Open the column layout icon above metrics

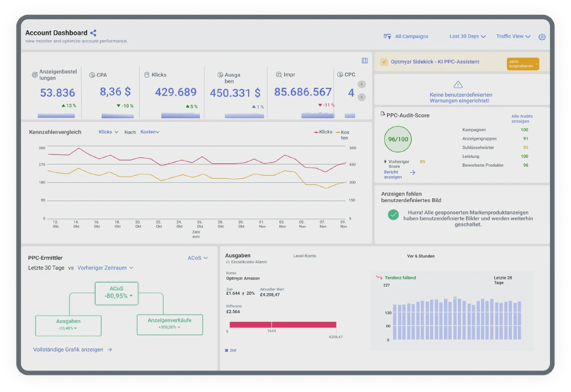click(364, 61)
